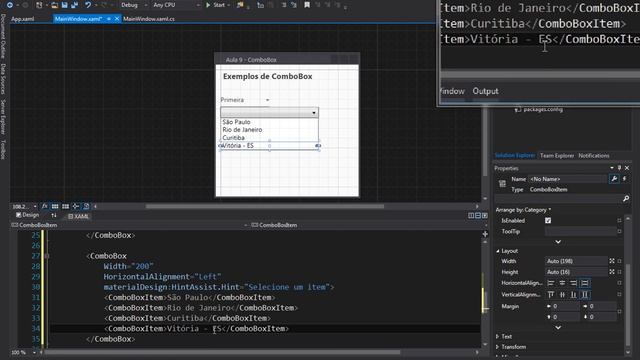This screenshot has height=360, width=640.
Task: Switch to the XAML pane tab
Action: click(x=78, y=216)
